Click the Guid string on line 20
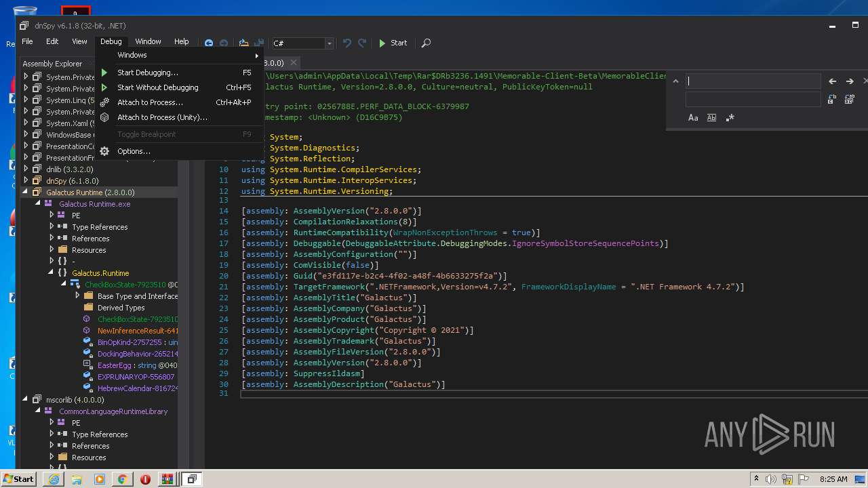The height and width of the screenshot is (488, 868). pos(408,276)
